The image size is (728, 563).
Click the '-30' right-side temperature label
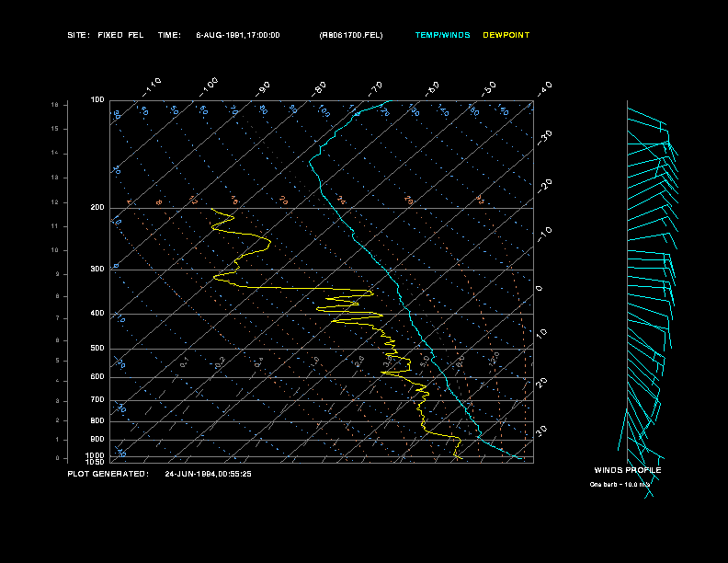point(544,138)
